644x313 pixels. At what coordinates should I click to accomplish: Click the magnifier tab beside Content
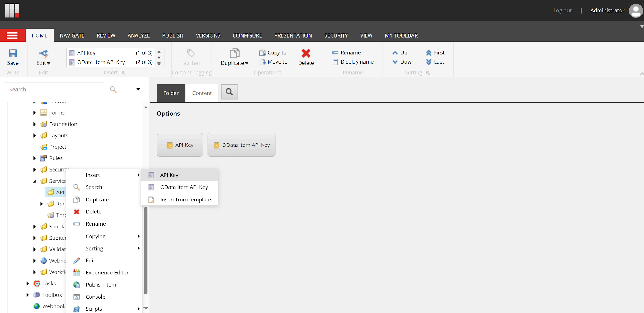tap(229, 92)
